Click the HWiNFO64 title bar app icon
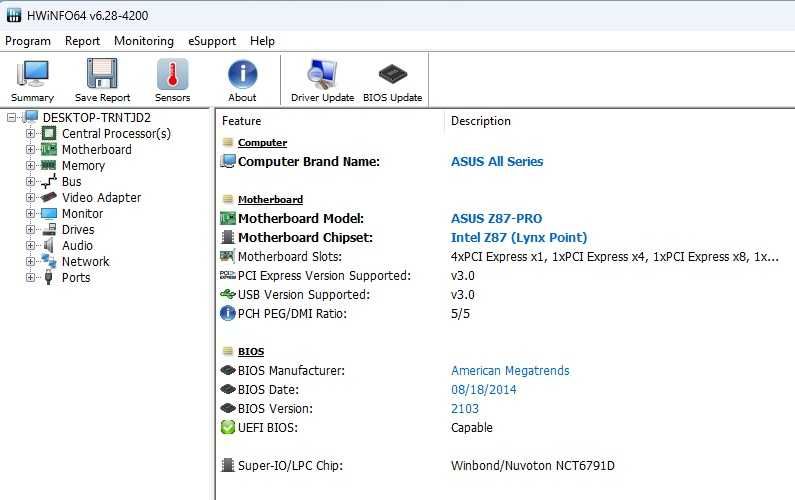The image size is (795, 500). click(x=14, y=15)
